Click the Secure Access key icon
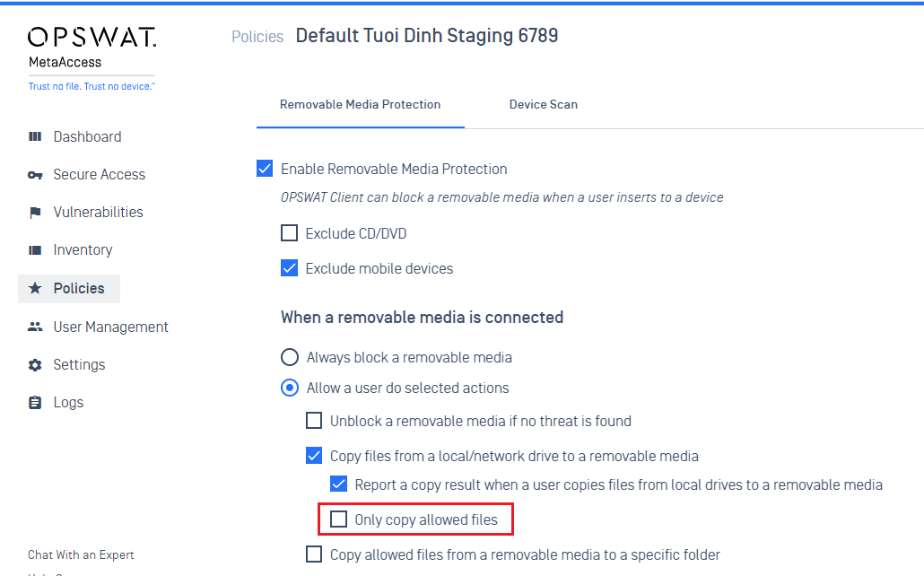 (x=35, y=175)
